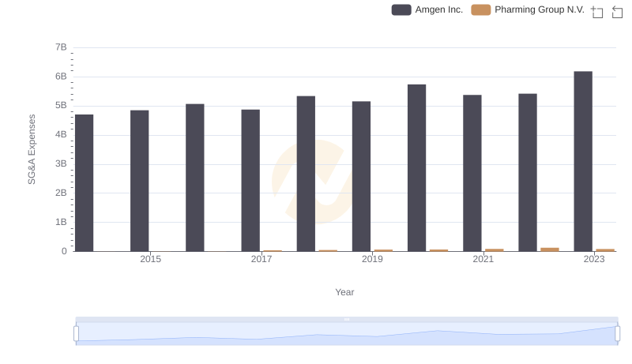This screenshot has width=632, height=364.
Task: Click the tan Pharming legend swatch
Action: tap(480, 9)
